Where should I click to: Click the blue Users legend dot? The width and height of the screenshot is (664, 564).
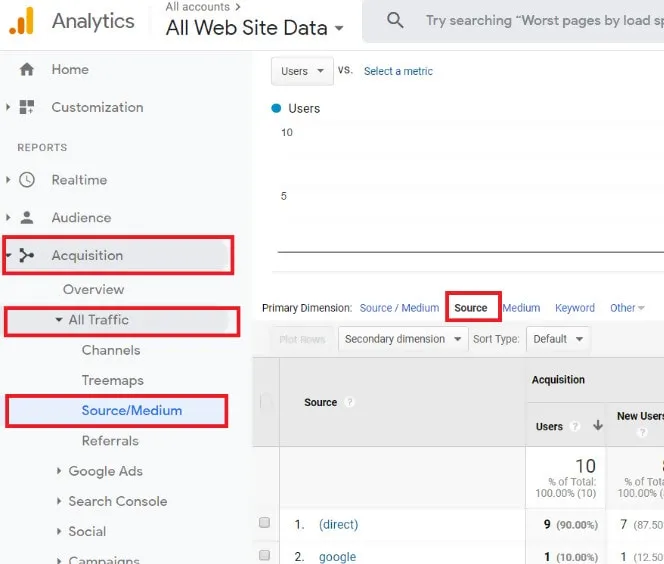tap(277, 108)
